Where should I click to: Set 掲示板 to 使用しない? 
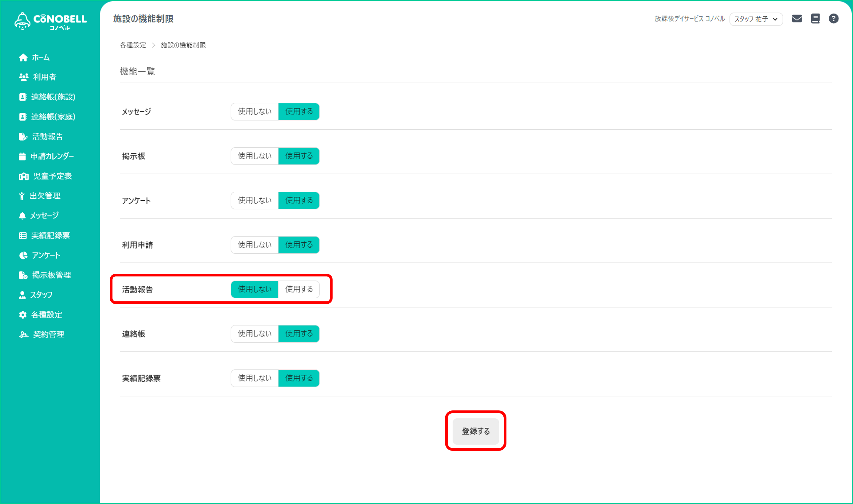[x=254, y=156]
